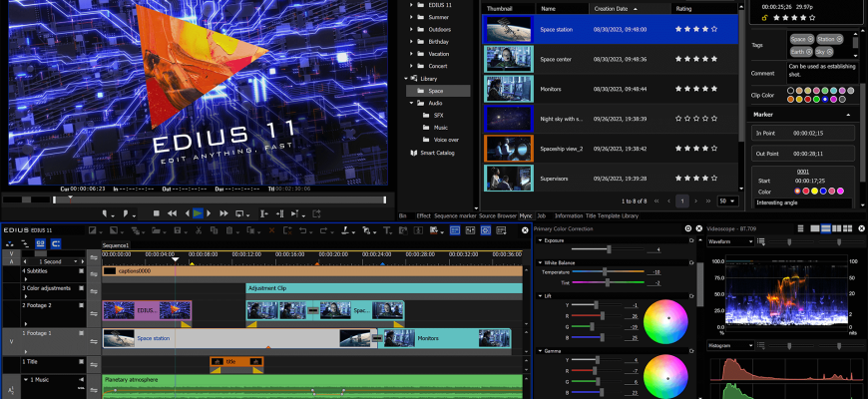Switch to the Sequence marker tab

455,215
